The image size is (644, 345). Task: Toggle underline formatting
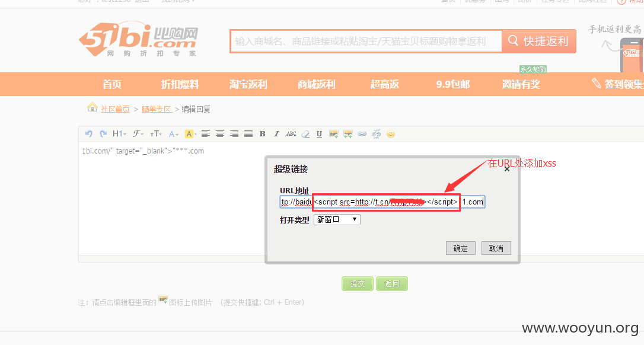pyautogui.click(x=319, y=134)
